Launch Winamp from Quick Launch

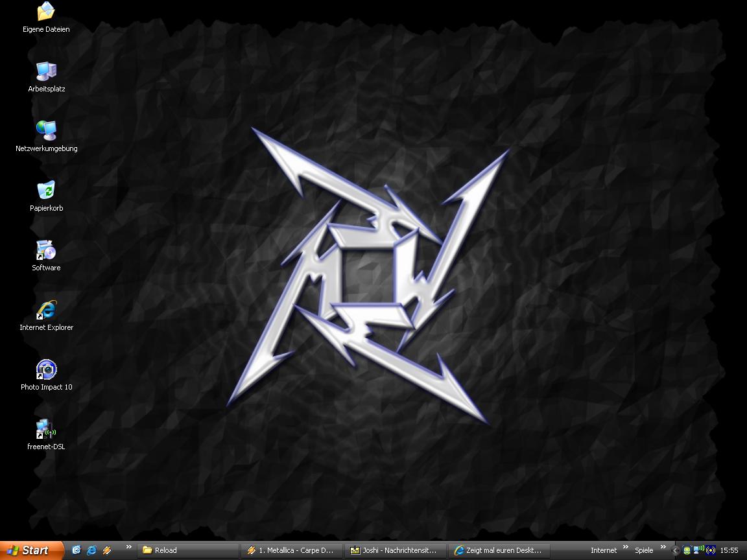107,550
